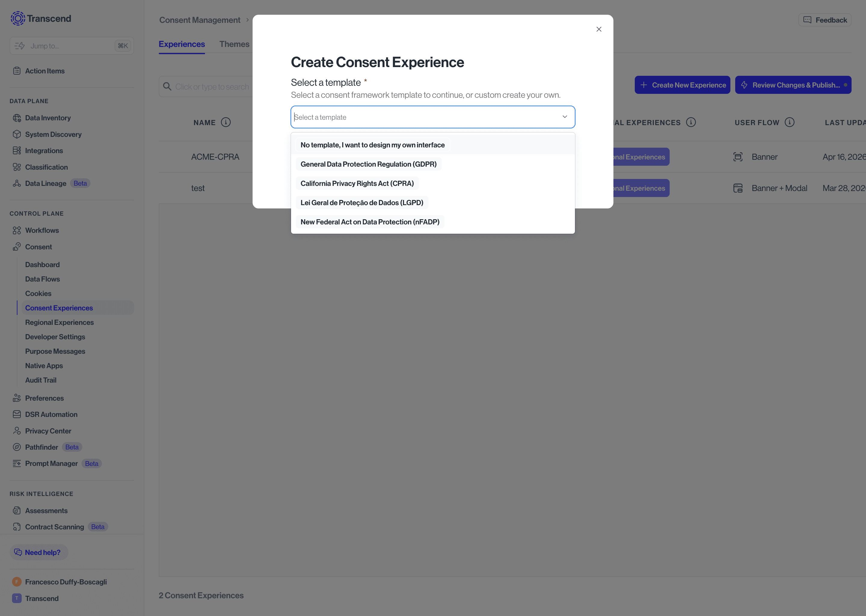Click the Preferences icon in sidebar
The width and height of the screenshot is (866, 616).
pyautogui.click(x=17, y=398)
